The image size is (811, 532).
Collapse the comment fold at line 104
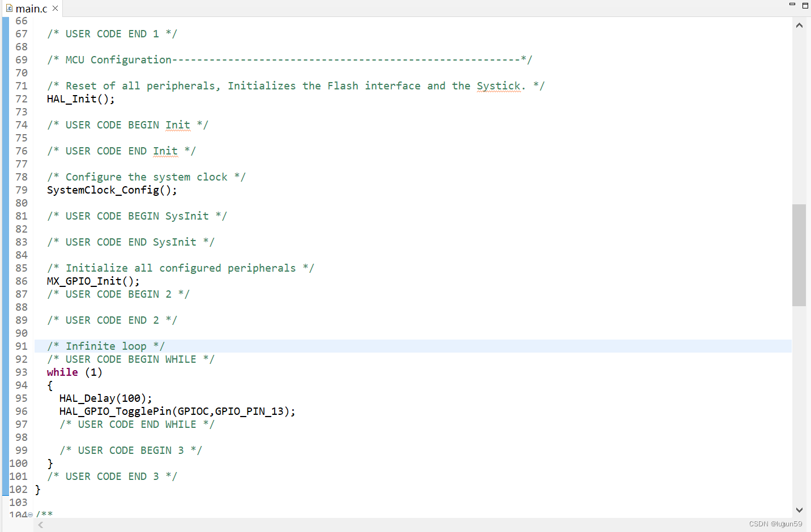[31, 514]
